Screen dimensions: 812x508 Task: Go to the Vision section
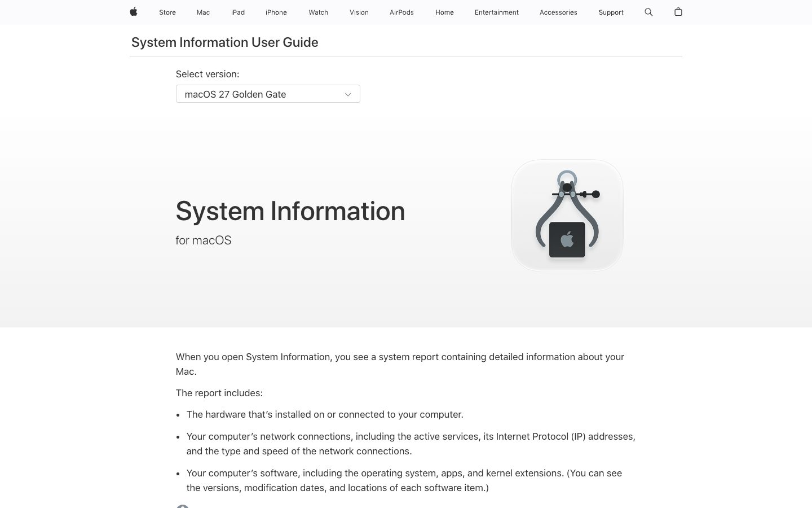pos(359,12)
